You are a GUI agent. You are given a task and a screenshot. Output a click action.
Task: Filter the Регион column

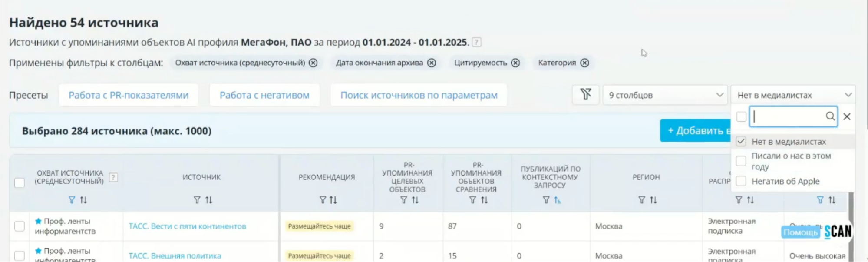[x=642, y=200]
